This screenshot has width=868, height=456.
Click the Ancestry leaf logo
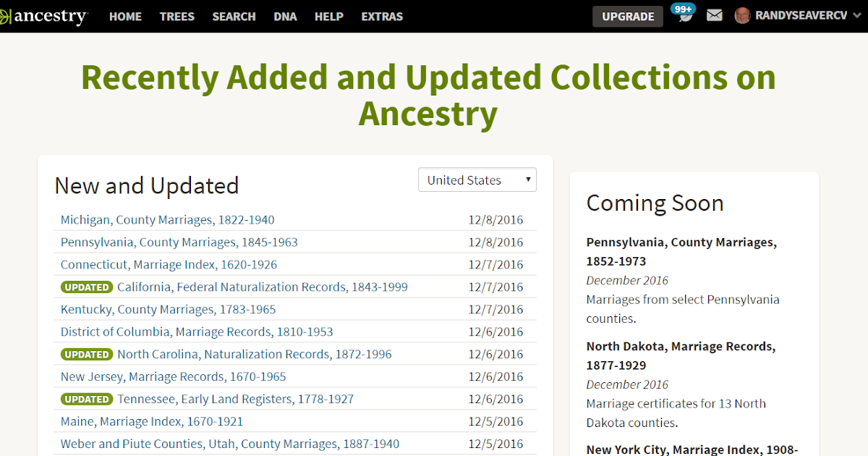4,16
